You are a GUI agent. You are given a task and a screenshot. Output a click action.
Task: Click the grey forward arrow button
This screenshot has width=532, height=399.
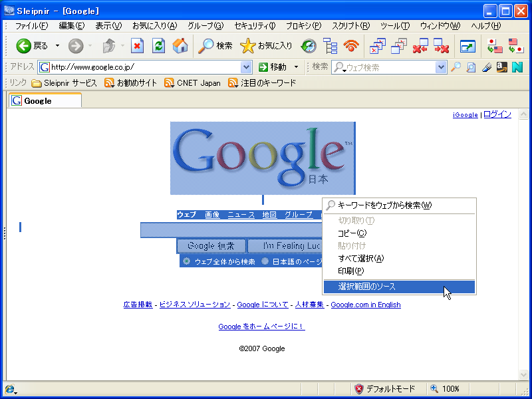point(76,46)
